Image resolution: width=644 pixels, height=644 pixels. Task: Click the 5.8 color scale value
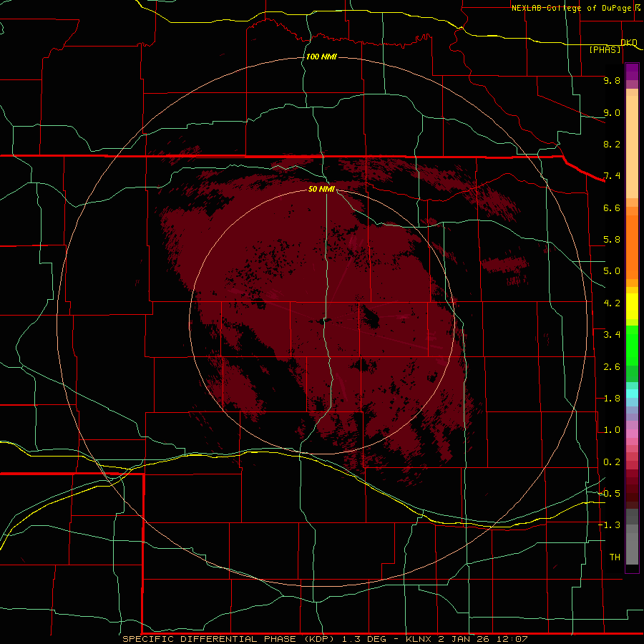[x=612, y=240]
